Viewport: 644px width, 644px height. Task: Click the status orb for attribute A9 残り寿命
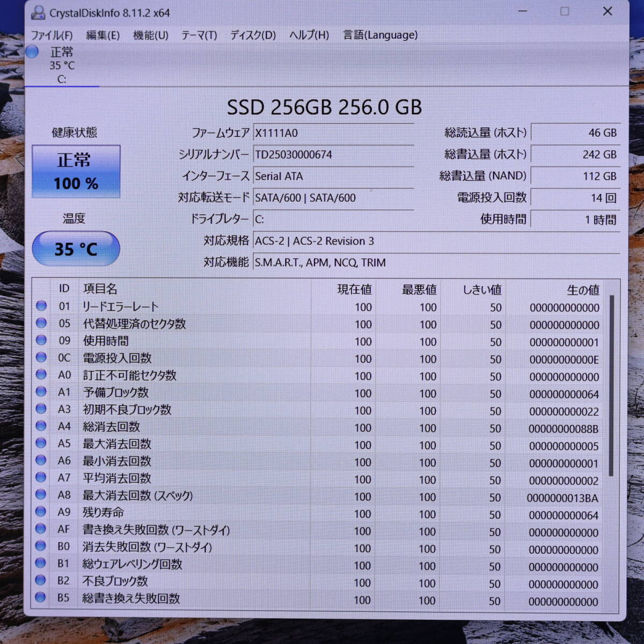pyautogui.click(x=41, y=512)
